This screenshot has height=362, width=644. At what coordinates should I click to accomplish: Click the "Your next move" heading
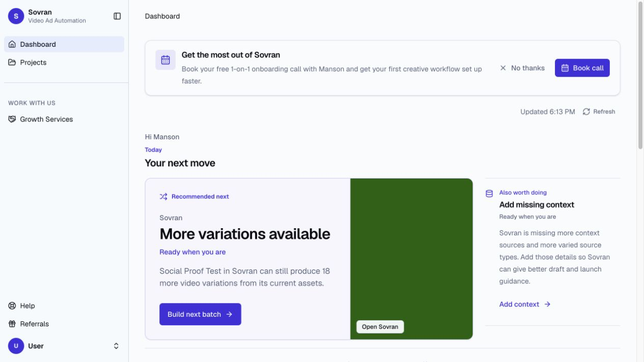click(180, 163)
